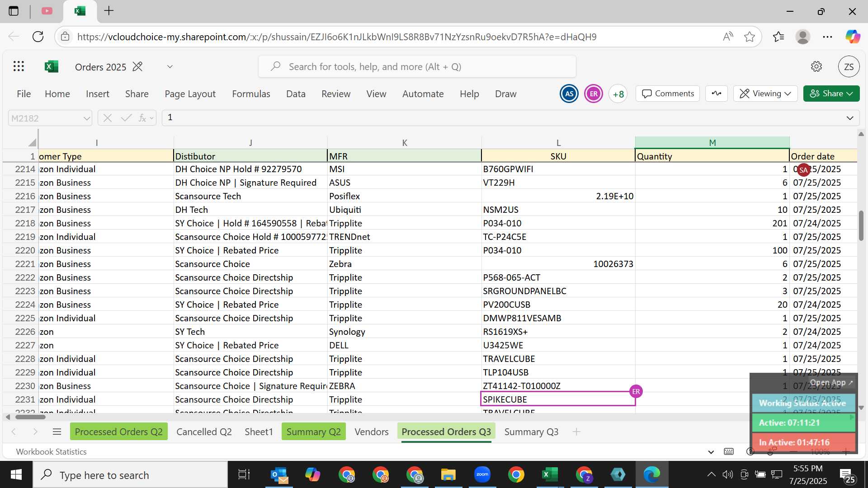
Task: Open the Automate ribbon tab
Action: [423, 94]
